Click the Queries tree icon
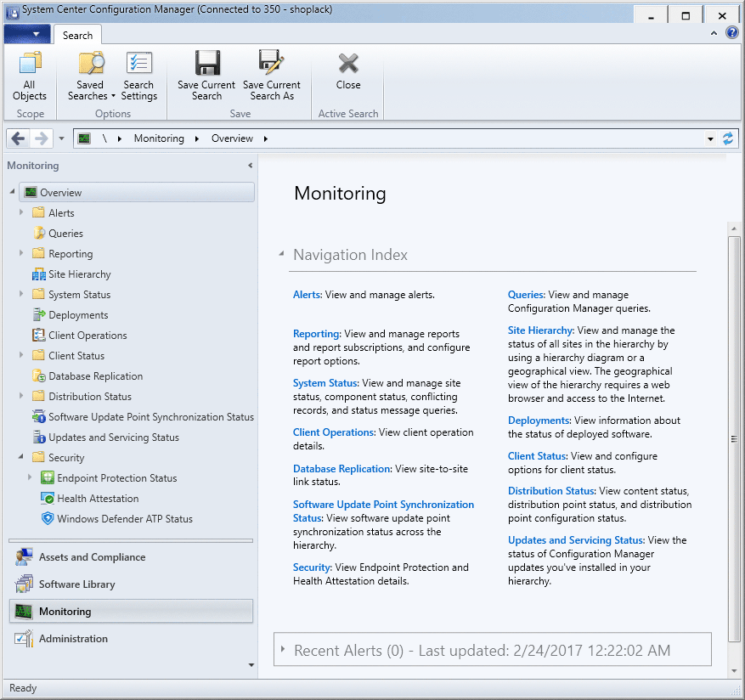The image size is (745, 700). pyautogui.click(x=38, y=234)
